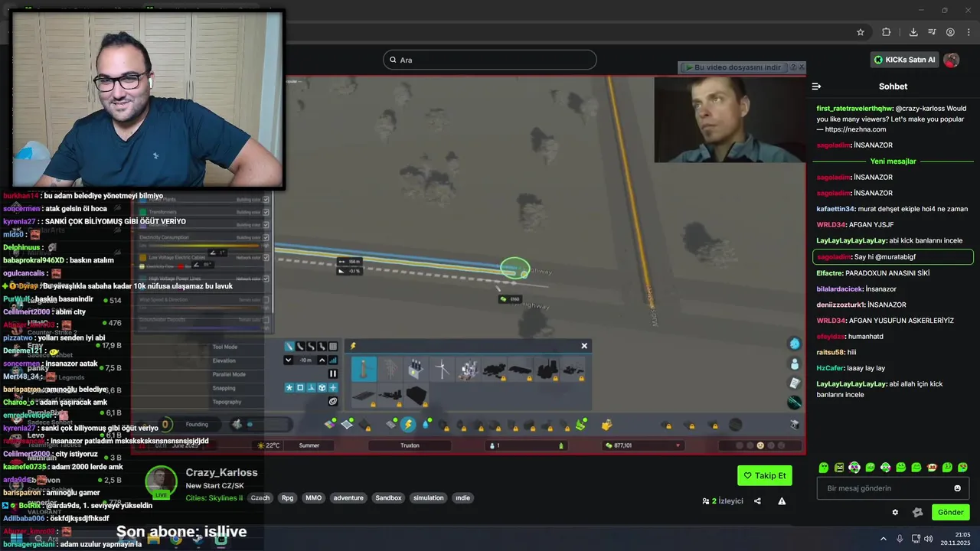This screenshot has height=551, width=980.
Task: Open the Landscaping toolbar menu
Action: tap(580, 424)
